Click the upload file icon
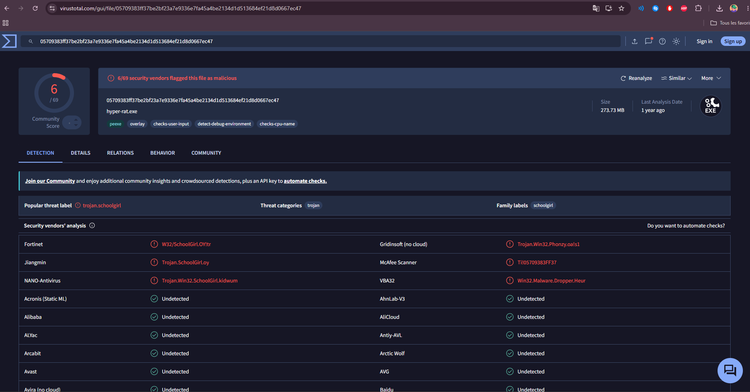This screenshot has height=392, width=750. (634, 42)
